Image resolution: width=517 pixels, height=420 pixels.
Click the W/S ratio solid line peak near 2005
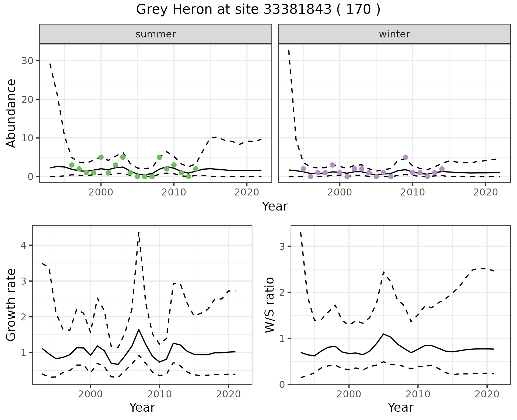384,334
